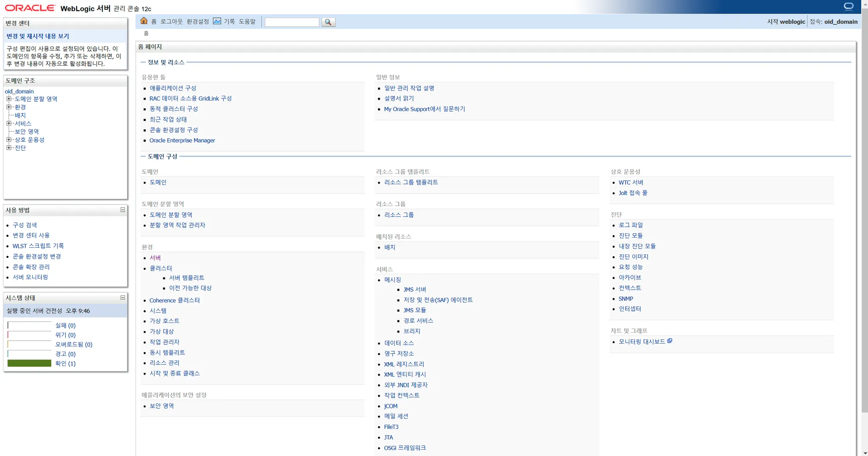Image resolution: width=868 pixels, height=456 pixels.
Task: Click 로그아웃 in the top toolbar
Action: click(x=171, y=22)
